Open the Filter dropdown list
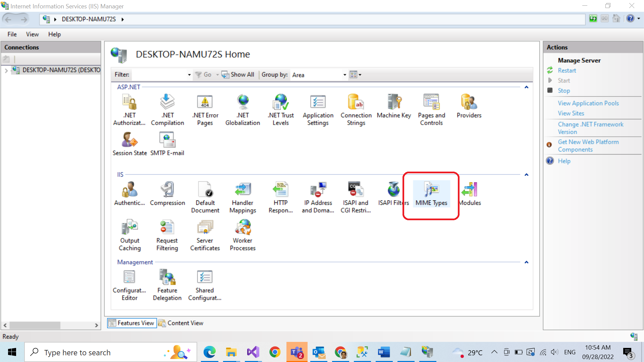The width and height of the screenshot is (644, 362). pyautogui.click(x=189, y=75)
